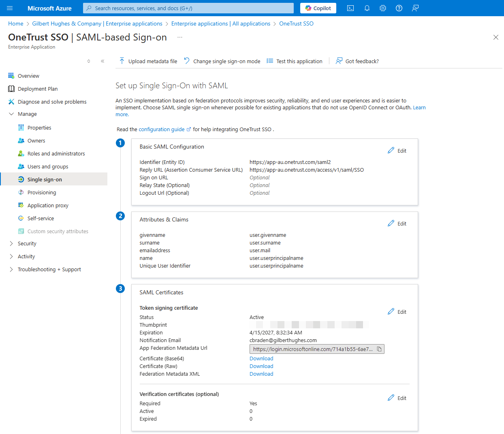The height and width of the screenshot is (434, 504).
Task: Send feedback using the megaphone icon
Action: pos(415,8)
